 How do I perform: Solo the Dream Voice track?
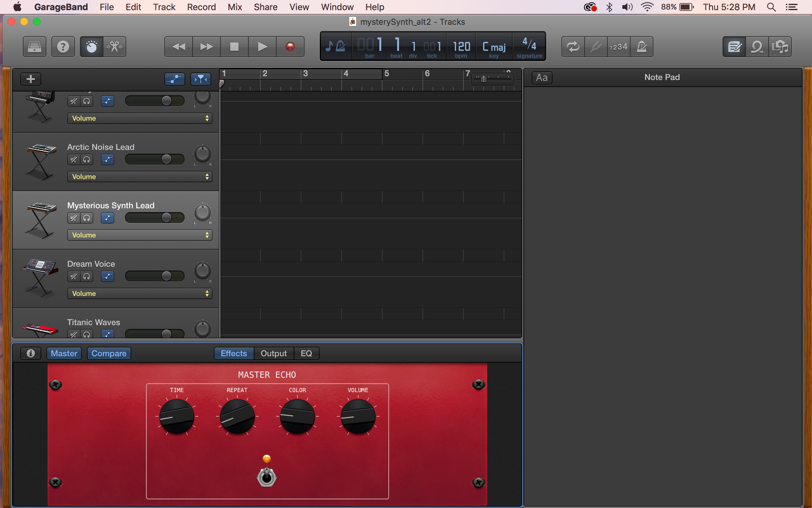coord(87,276)
